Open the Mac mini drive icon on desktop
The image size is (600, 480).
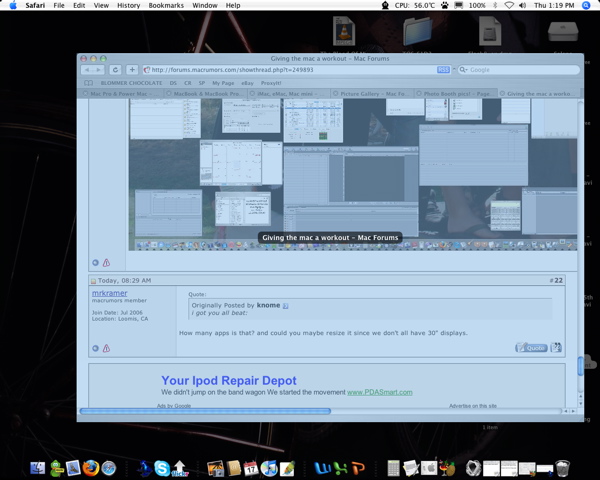pyautogui.click(x=562, y=31)
